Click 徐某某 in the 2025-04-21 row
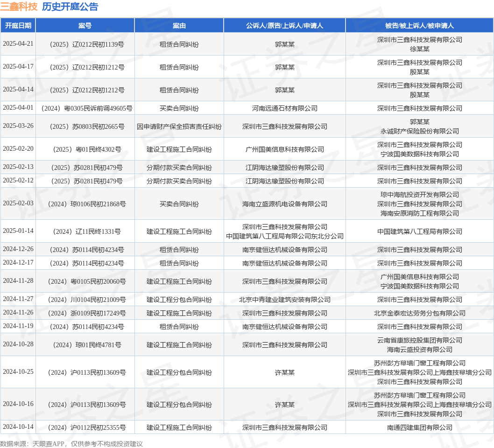Viewport: 494px width, 448px height. 419,49
